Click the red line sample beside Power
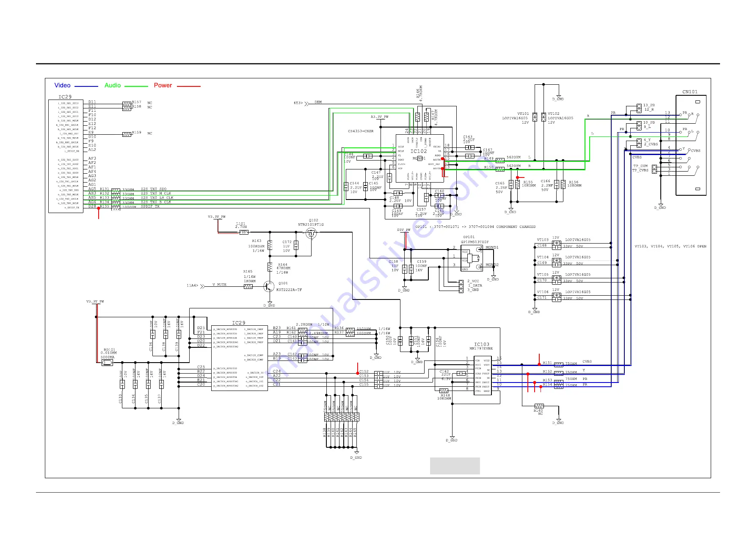Image resolution: width=756 pixels, height=535 pixels. pos(188,86)
